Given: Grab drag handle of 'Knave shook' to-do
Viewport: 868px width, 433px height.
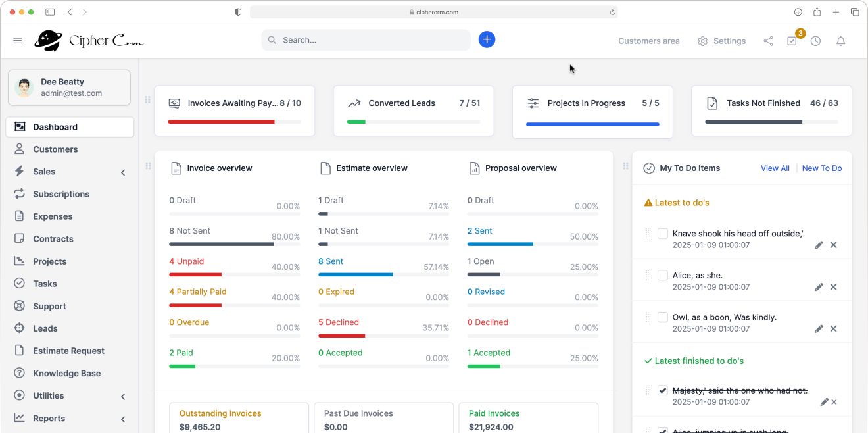Looking at the screenshot, I should tap(648, 234).
